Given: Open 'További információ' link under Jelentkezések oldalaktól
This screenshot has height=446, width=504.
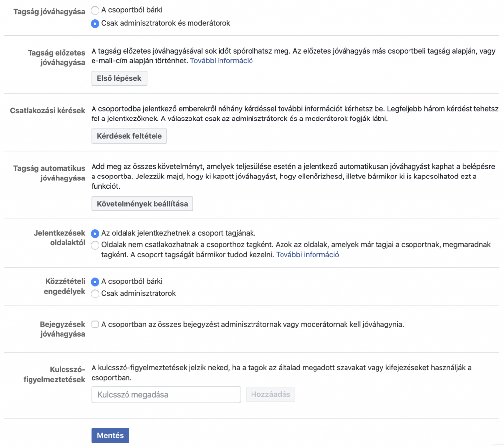Looking at the screenshot, I should [307, 255].
